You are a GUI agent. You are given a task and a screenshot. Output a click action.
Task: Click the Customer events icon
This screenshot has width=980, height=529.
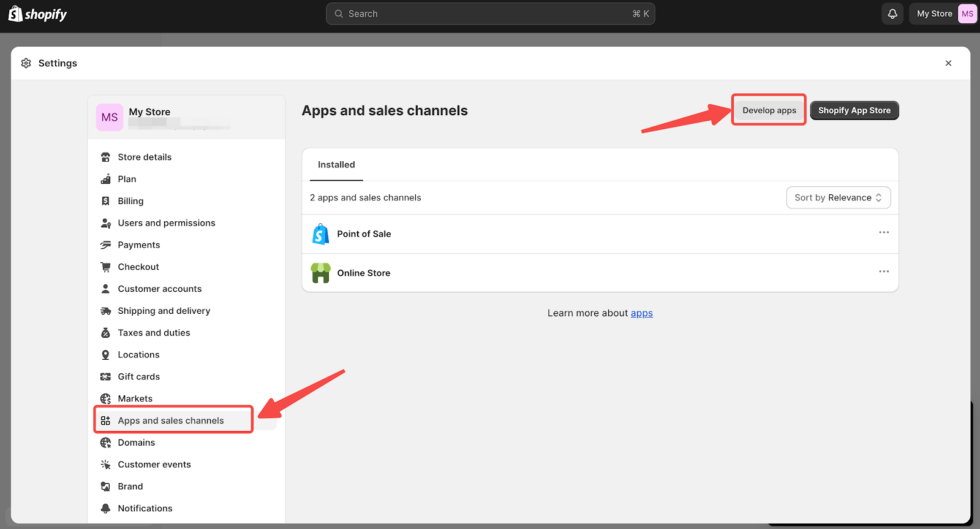point(105,465)
